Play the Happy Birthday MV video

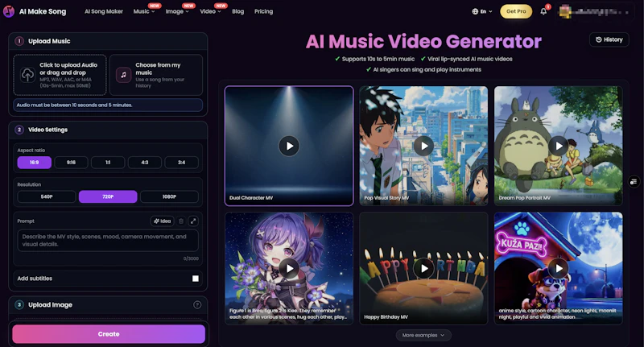424,268
